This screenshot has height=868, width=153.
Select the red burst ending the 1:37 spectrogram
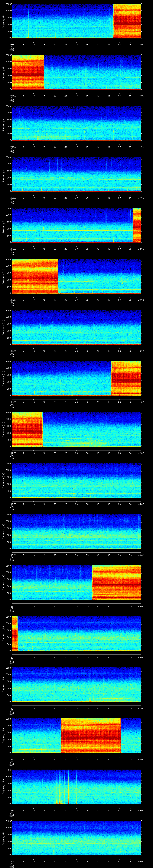(x=137, y=225)
